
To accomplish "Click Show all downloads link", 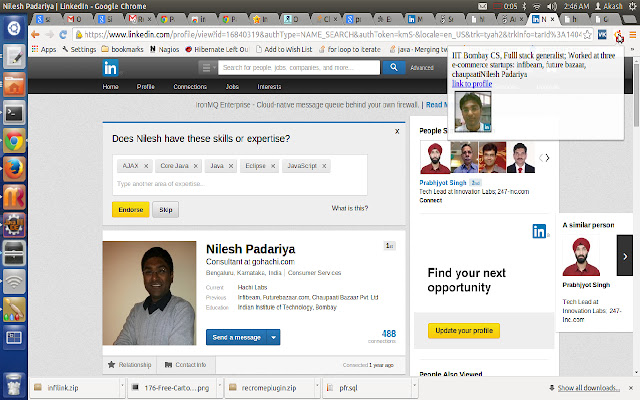I will 588,388.
